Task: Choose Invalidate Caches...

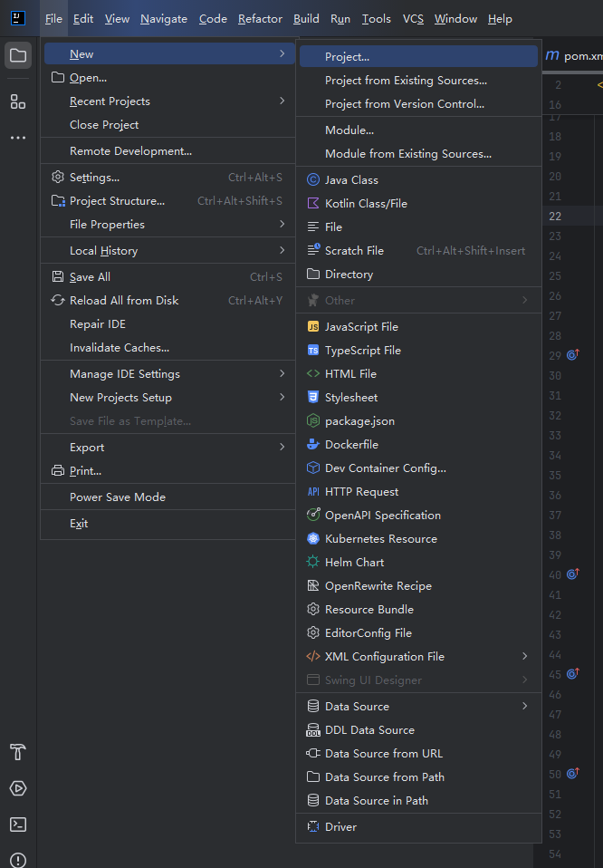Action: pyautogui.click(x=168, y=348)
